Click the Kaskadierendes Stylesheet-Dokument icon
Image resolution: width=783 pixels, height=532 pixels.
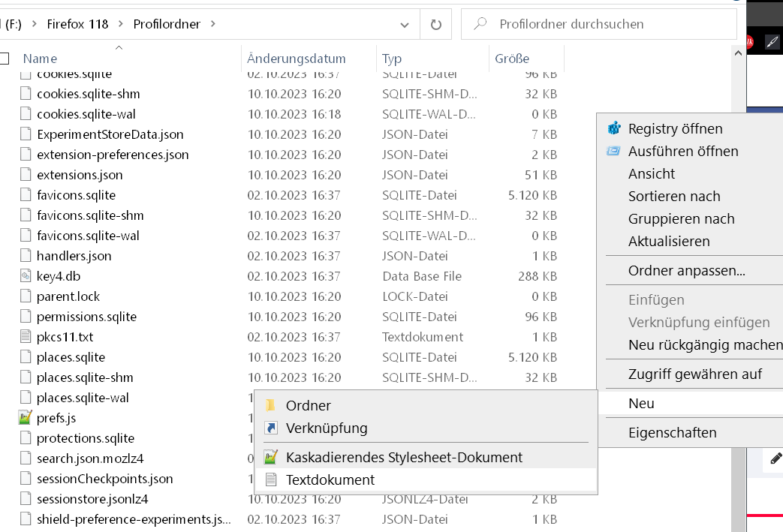pyautogui.click(x=270, y=457)
